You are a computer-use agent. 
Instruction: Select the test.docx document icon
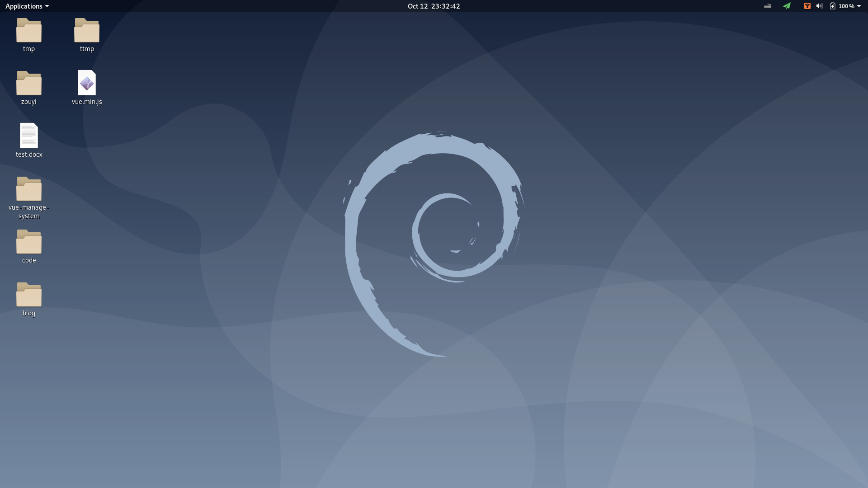coord(28,136)
